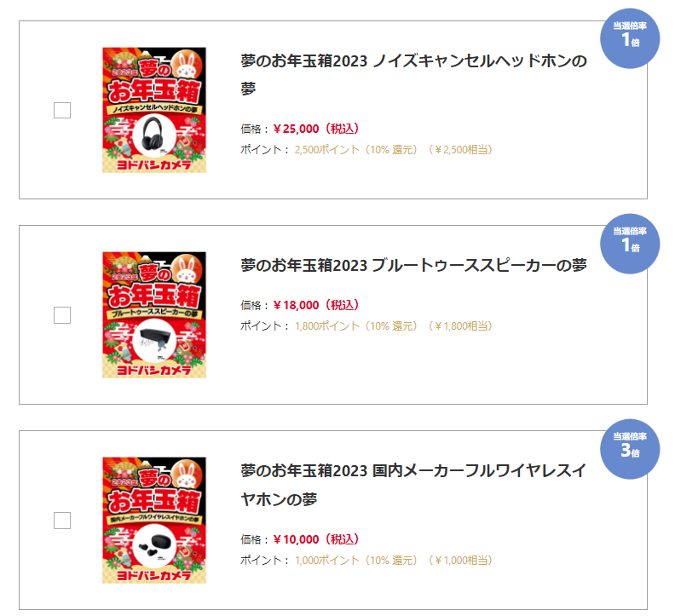The width and height of the screenshot is (675, 616).
Task: View the wireless earphone お年玉箱 thumbnail image
Action: click(x=154, y=521)
